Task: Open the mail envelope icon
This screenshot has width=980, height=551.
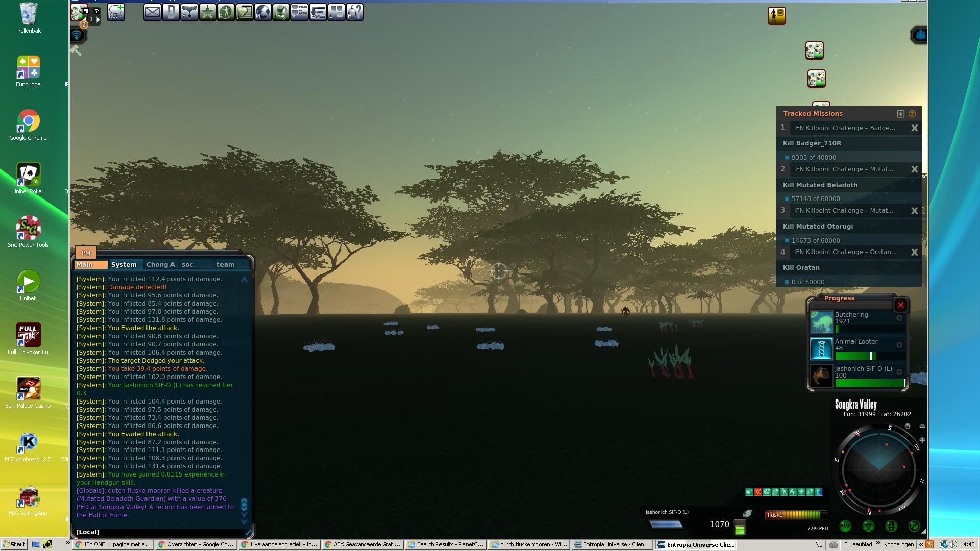Action: (x=152, y=12)
